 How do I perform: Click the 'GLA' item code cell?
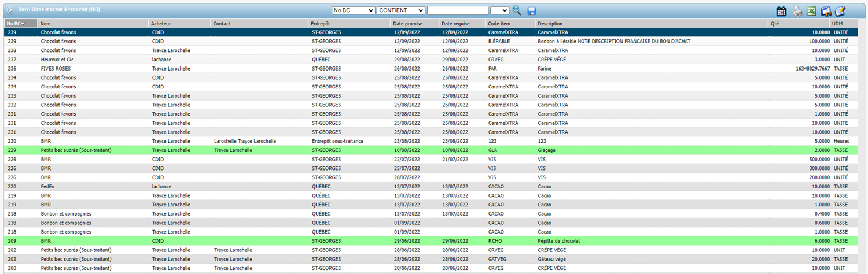pos(493,150)
